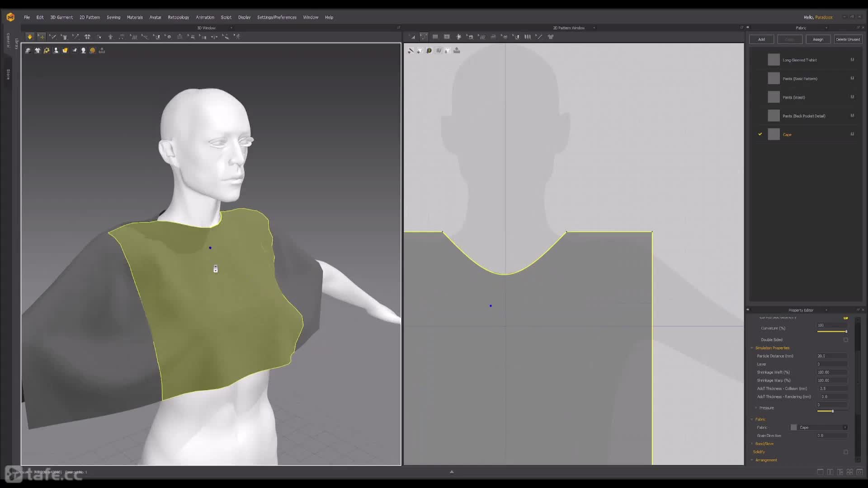The width and height of the screenshot is (868, 488).
Task: Click the Particle Distance (mm) input field
Action: coord(832,356)
